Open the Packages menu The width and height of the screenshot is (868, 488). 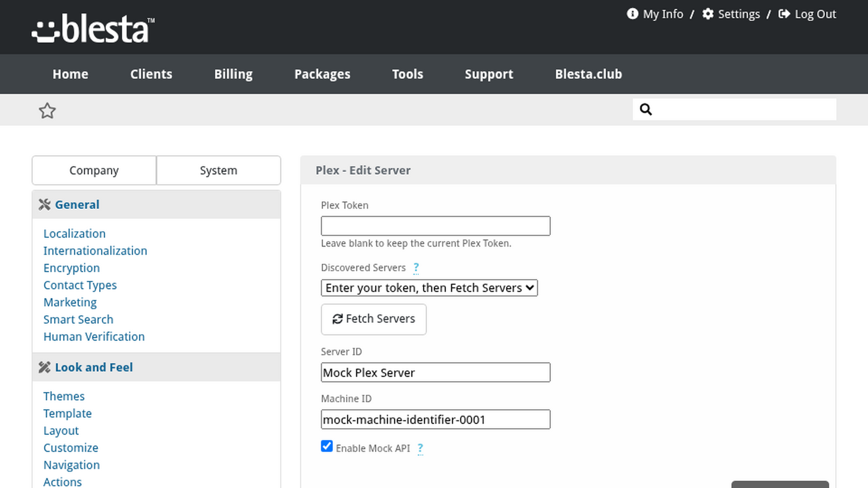[322, 74]
